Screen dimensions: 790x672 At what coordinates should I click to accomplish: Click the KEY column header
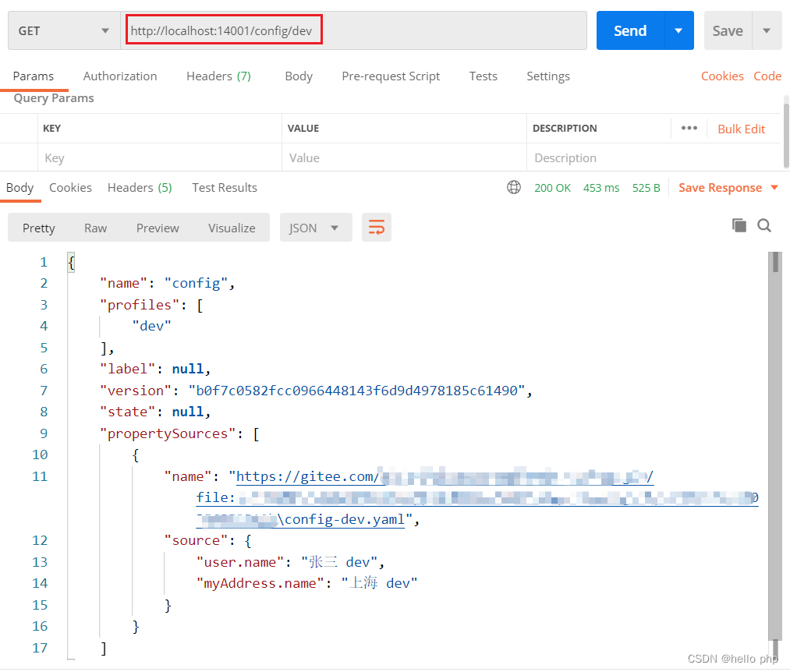click(51, 128)
